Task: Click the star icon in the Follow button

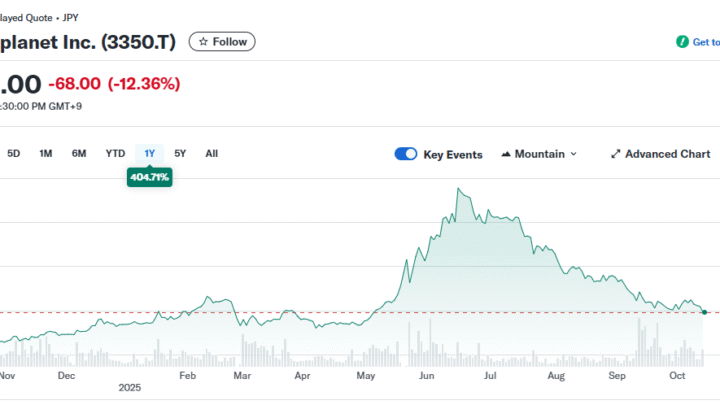Action: pos(203,42)
